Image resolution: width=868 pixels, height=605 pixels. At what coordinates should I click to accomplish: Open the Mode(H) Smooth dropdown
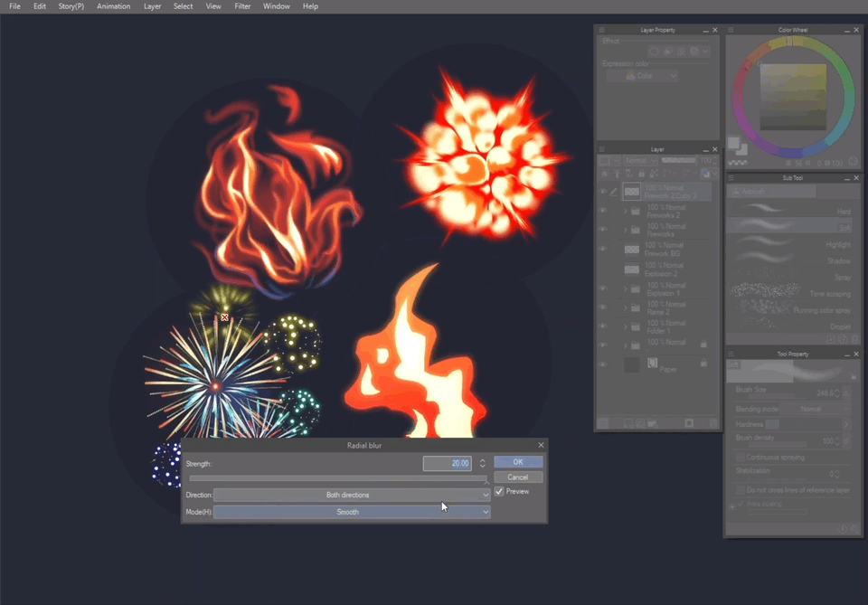click(352, 512)
